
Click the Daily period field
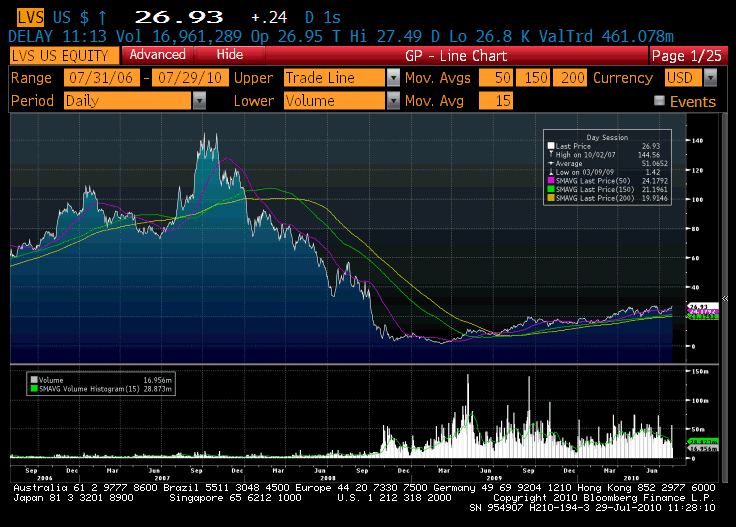tap(128, 100)
